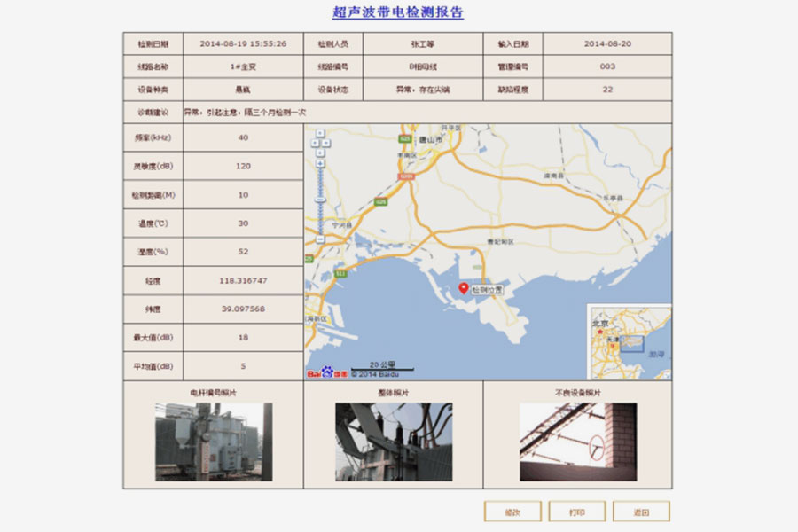Click the map pan up arrow
The image size is (798, 532).
pos(320,134)
